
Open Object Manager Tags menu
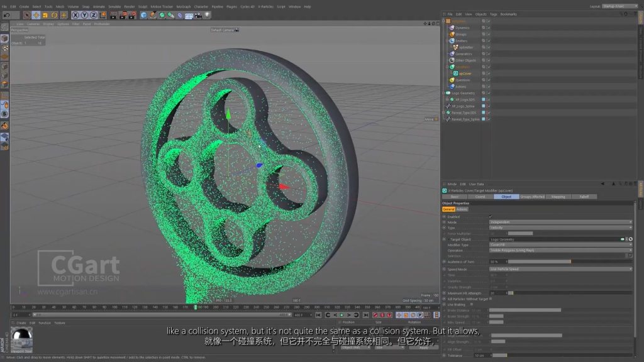tap(493, 14)
